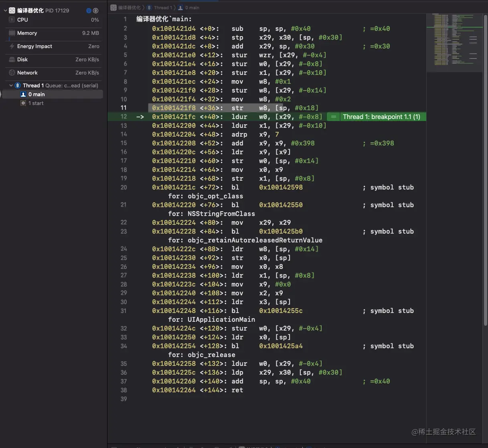Click 'adrp x9, 7' instruction on line 14
This screenshot has height=448, width=488.
point(255,134)
